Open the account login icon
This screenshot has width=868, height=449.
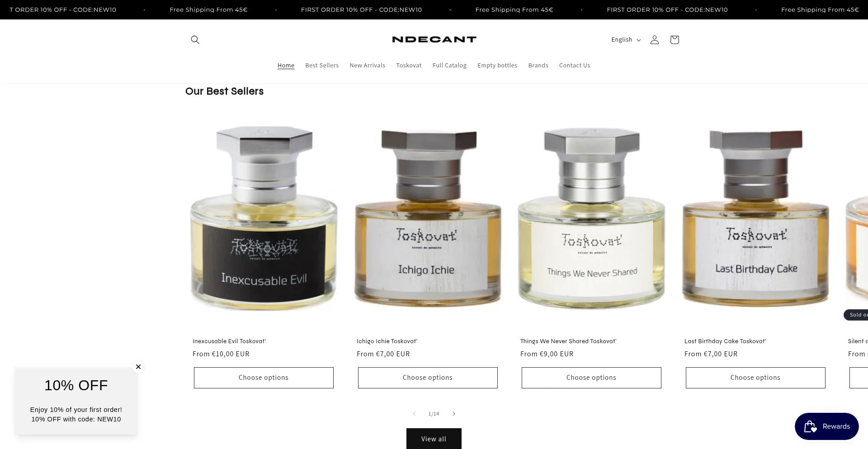654,40
